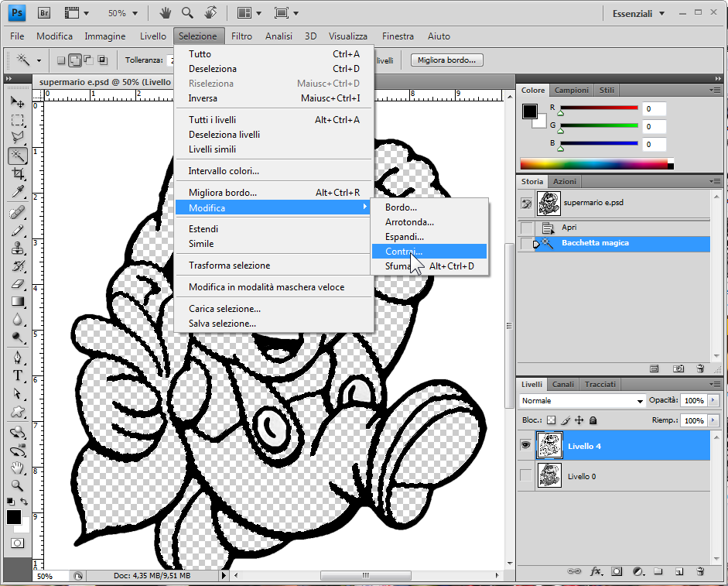
Task: Select the Burn tool
Action: click(17, 338)
